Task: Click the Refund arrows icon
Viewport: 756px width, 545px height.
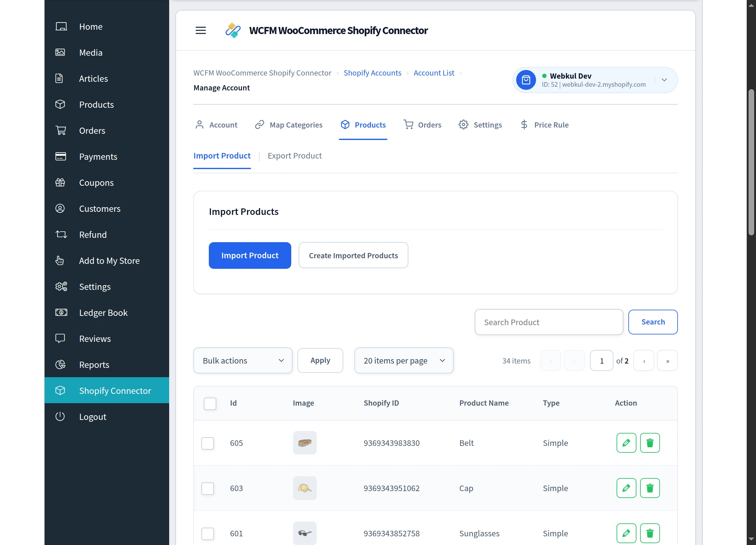Action: (61, 234)
